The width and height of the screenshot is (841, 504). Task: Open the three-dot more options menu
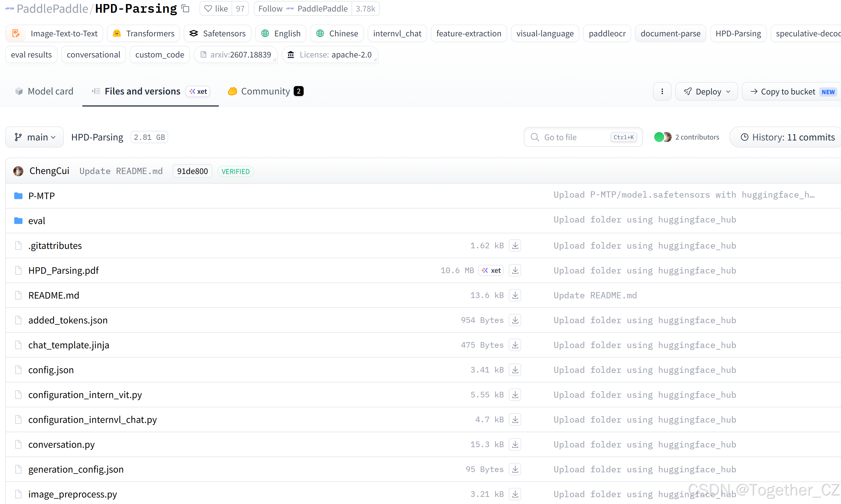coord(662,91)
